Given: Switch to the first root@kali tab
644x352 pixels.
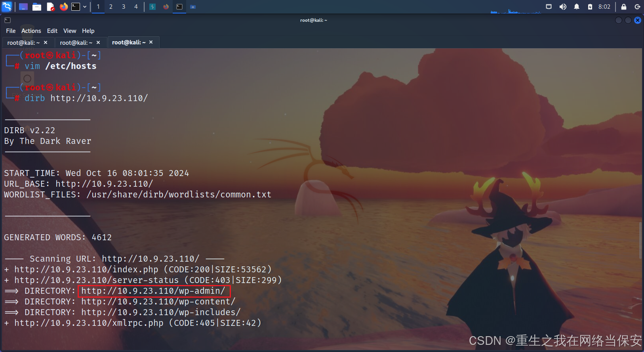Looking at the screenshot, I should tap(28, 42).
